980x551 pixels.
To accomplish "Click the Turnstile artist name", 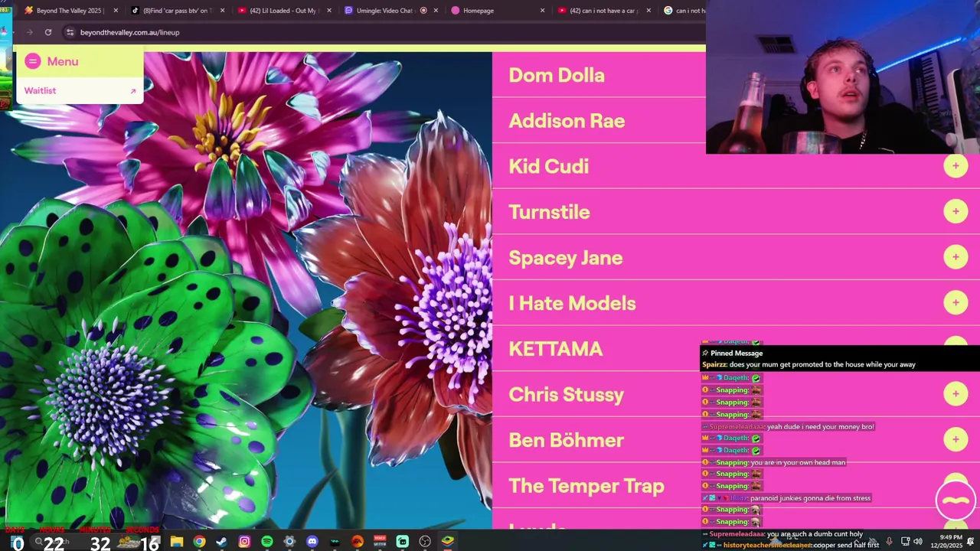I will pyautogui.click(x=549, y=212).
